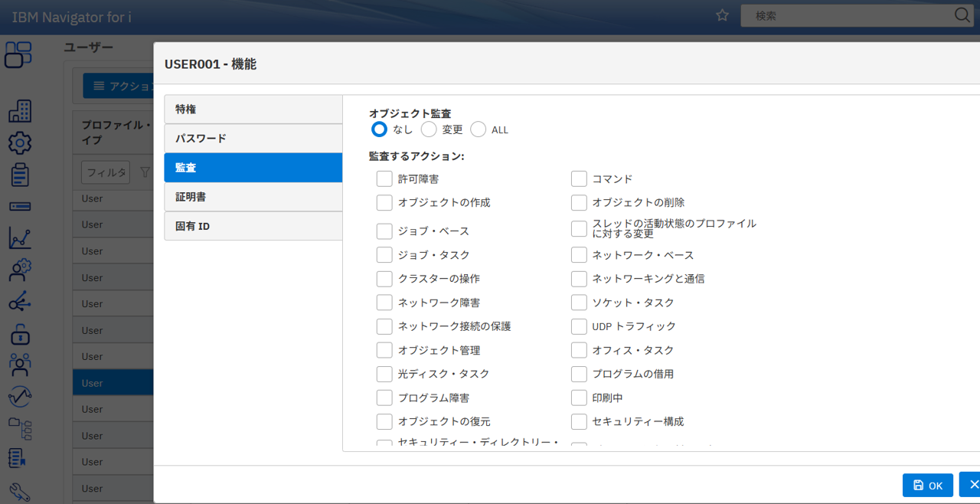Check the 許可障害 checkbox

click(x=384, y=179)
